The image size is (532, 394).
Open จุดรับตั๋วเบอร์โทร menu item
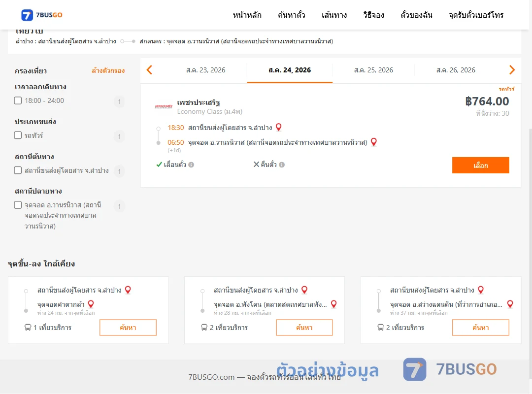[476, 15]
